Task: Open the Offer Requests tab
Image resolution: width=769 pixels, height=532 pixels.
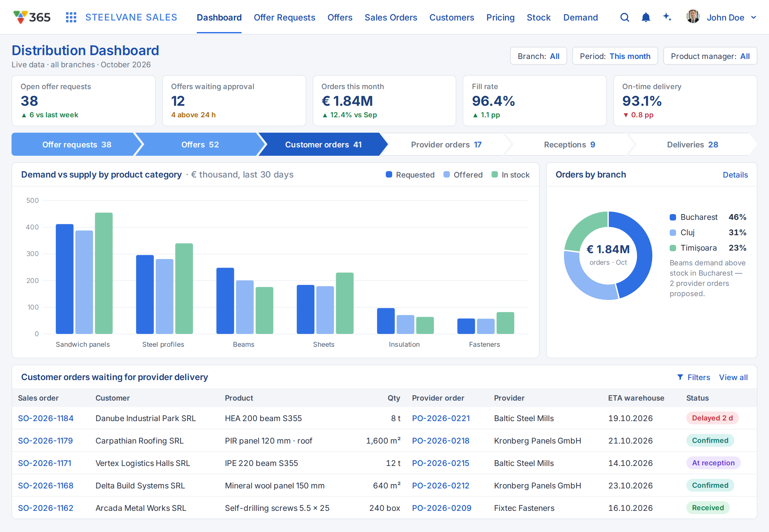Action: click(284, 17)
